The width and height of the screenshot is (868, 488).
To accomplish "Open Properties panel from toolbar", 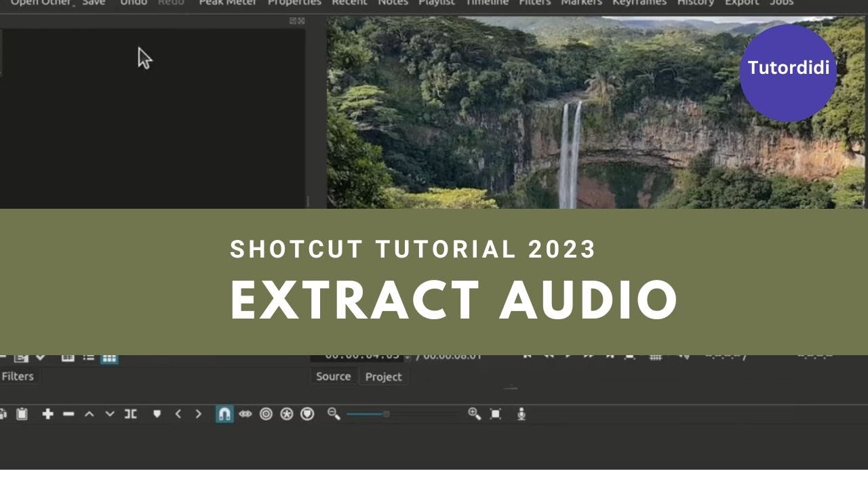I will pos(294,3).
